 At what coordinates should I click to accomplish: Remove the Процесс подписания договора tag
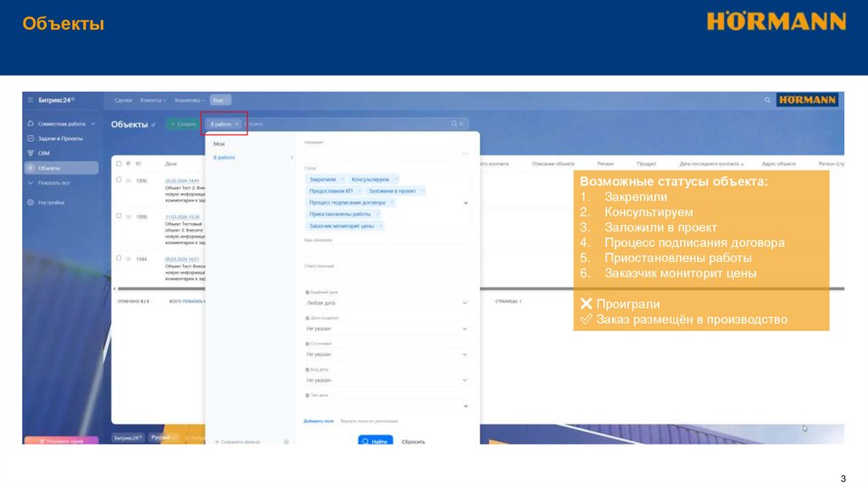[x=392, y=203]
